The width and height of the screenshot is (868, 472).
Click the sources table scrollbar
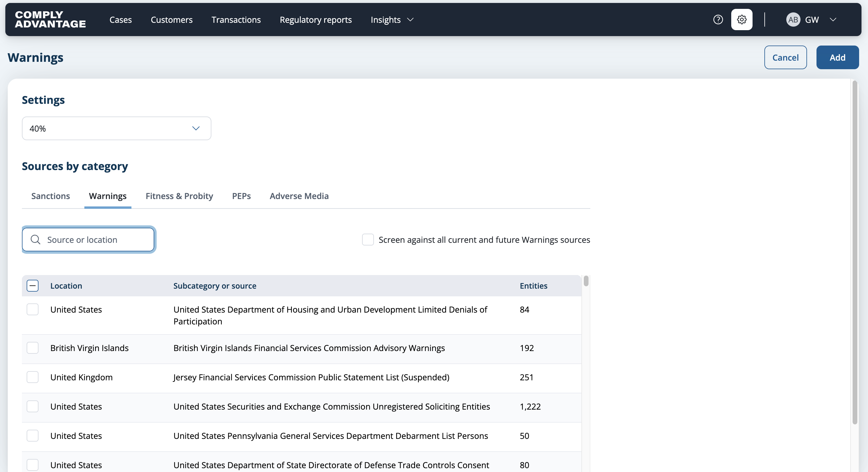point(586,281)
